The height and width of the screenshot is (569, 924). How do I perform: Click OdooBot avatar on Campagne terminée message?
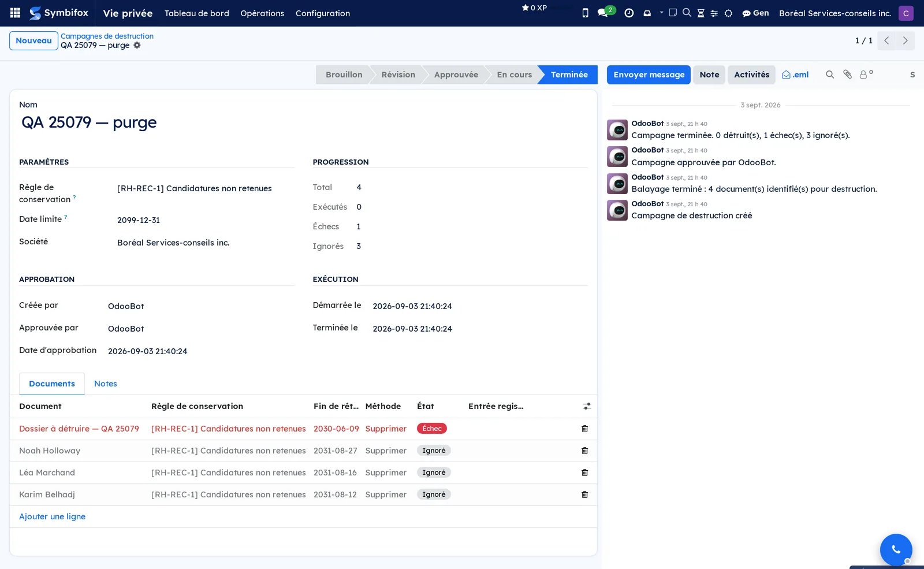coord(617,130)
